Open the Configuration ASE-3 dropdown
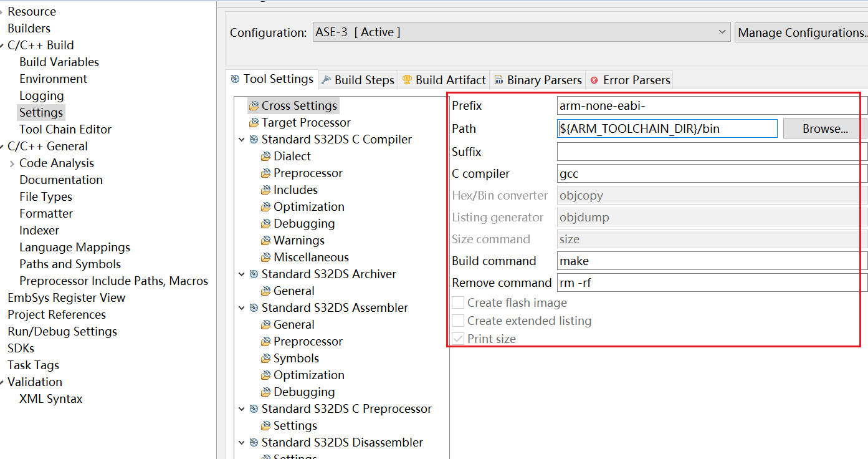The height and width of the screenshot is (459, 868). click(522, 32)
